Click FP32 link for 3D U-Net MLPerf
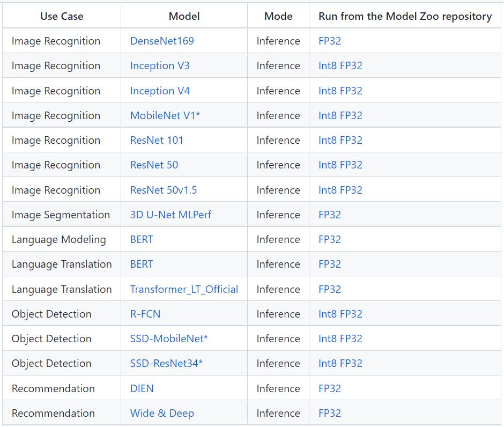The image size is (504, 427). [330, 215]
